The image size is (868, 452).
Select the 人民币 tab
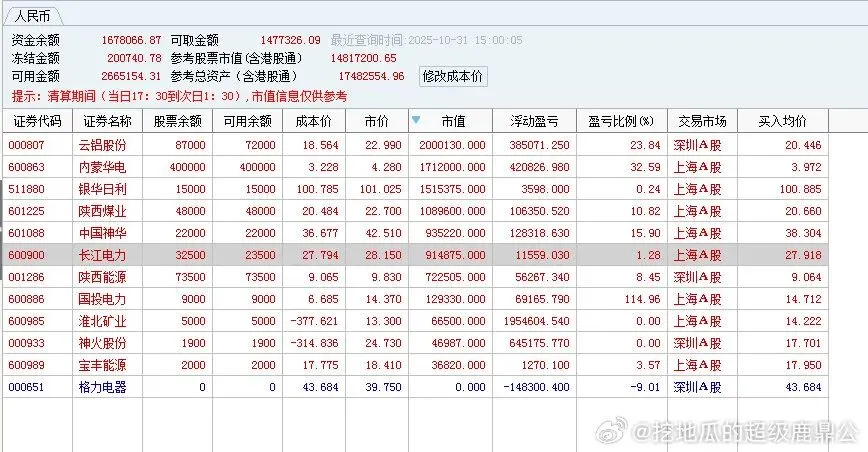[33, 16]
